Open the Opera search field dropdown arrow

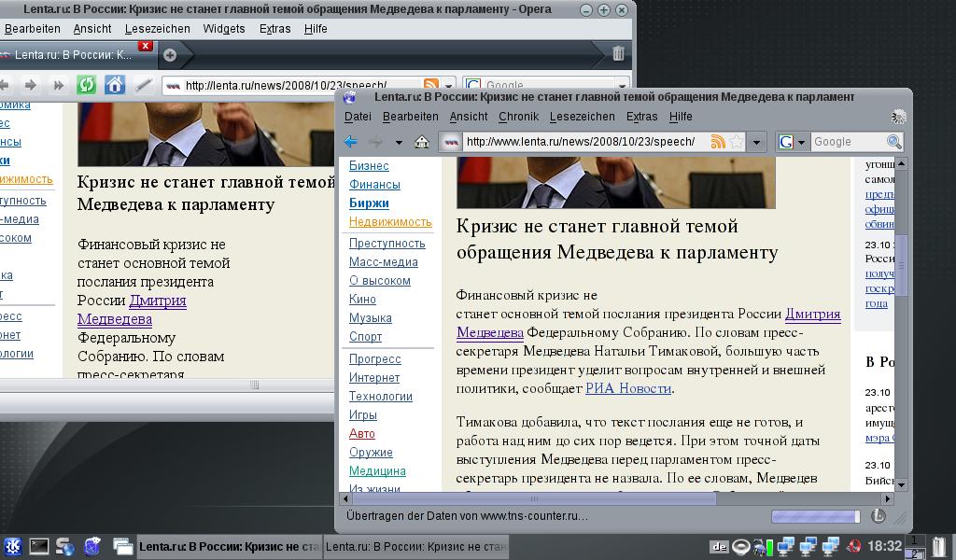pyautogui.click(x=621, y=85)
